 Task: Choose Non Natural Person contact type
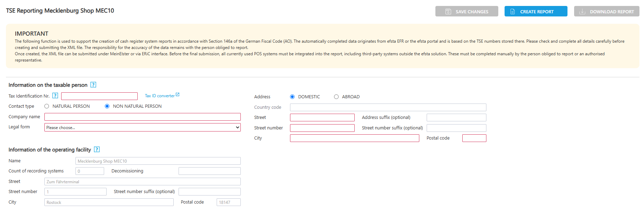tap(107, 106)
